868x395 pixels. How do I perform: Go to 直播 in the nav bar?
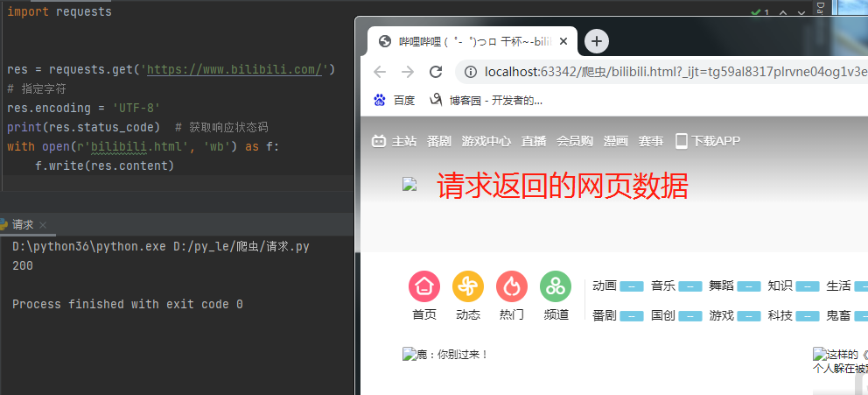tap(534, 141)
